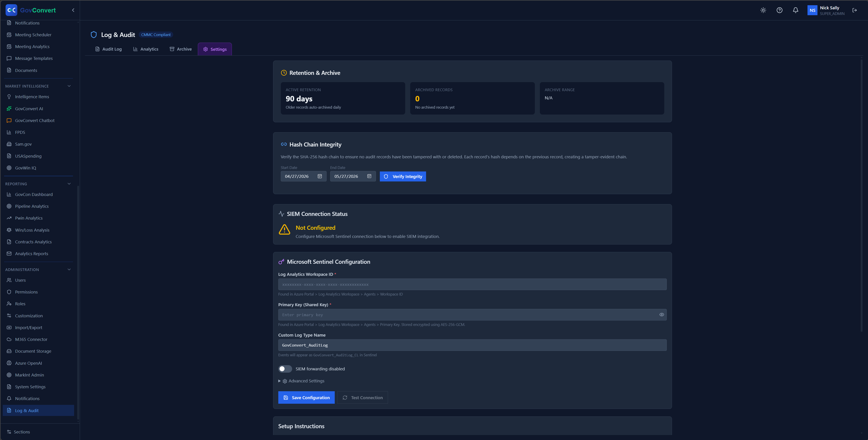Click the M365 Connector cloud icon
The width and height of the screenshot is (868, 440).
(x=9, y=339)
